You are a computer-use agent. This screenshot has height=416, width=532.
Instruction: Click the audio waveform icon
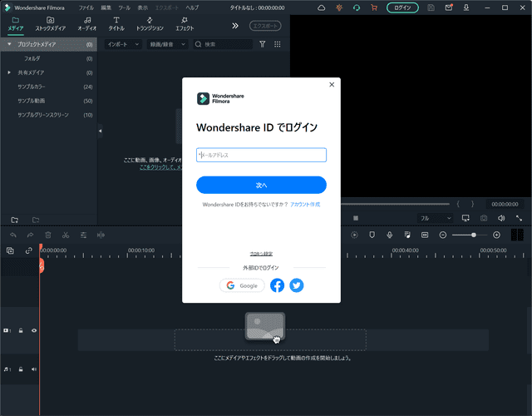[101, 235]
